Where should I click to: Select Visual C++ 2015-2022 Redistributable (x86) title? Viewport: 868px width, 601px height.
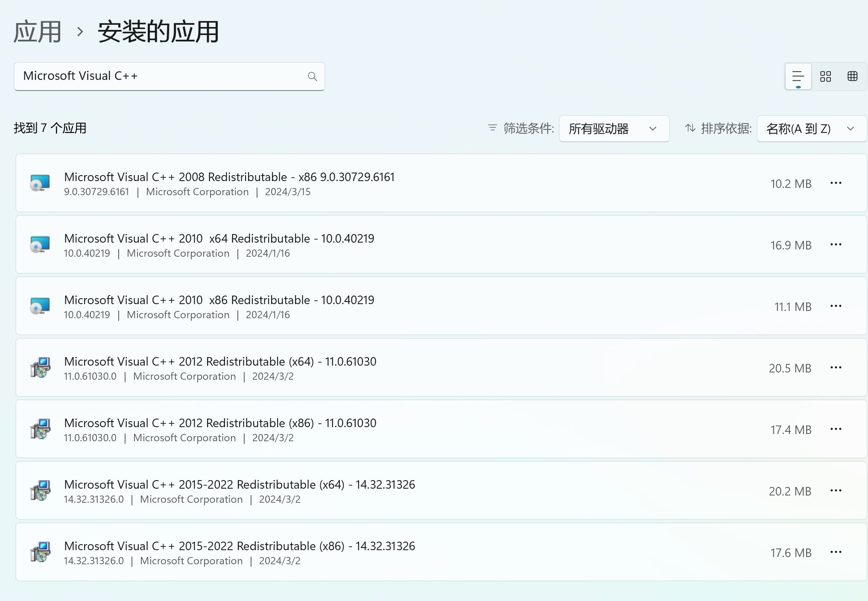point(240,546)
